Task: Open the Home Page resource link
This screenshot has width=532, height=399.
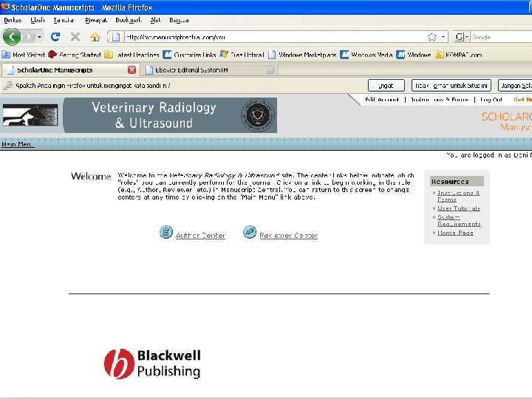Action: coord(455,233)
